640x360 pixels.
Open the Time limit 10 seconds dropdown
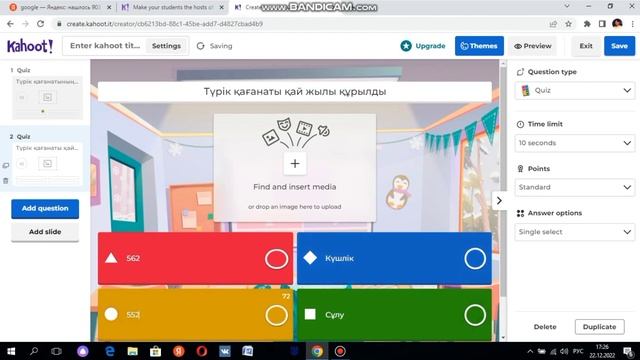575,143
